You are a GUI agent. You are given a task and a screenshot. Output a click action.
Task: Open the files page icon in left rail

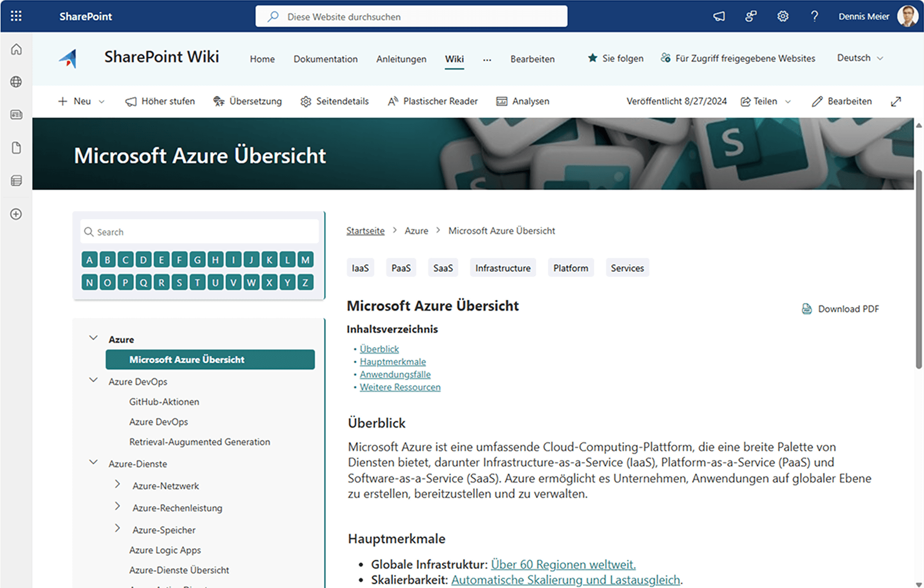pyautogui.click(x=16, y=148)
